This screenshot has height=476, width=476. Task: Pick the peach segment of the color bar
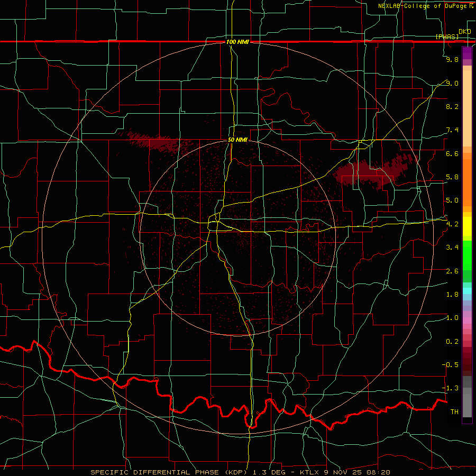467,108
